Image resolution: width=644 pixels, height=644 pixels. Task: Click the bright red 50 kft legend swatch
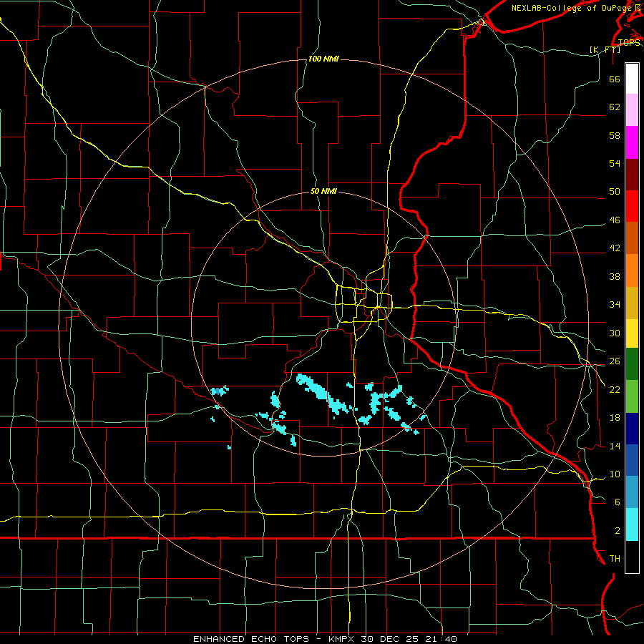tap(632, 206)
